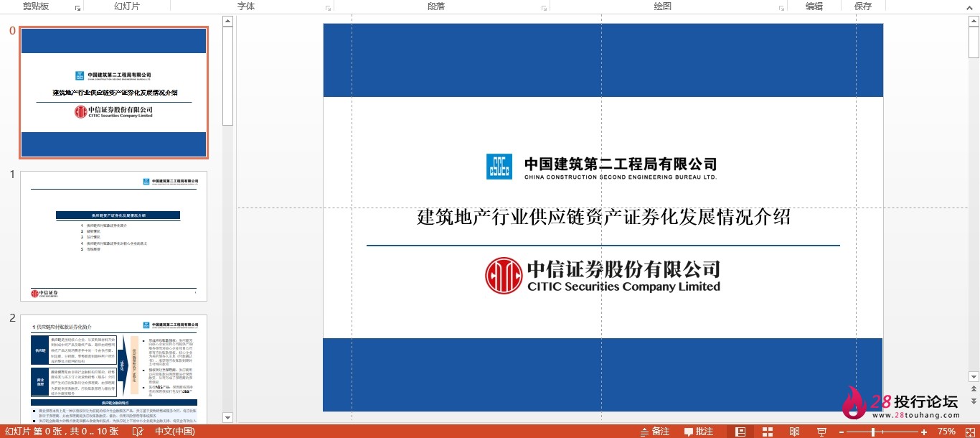The width and height of the screenshot is (980, 438).
Task: Click the slide editor scrollbar up arrow
Action: click(974, 21)
